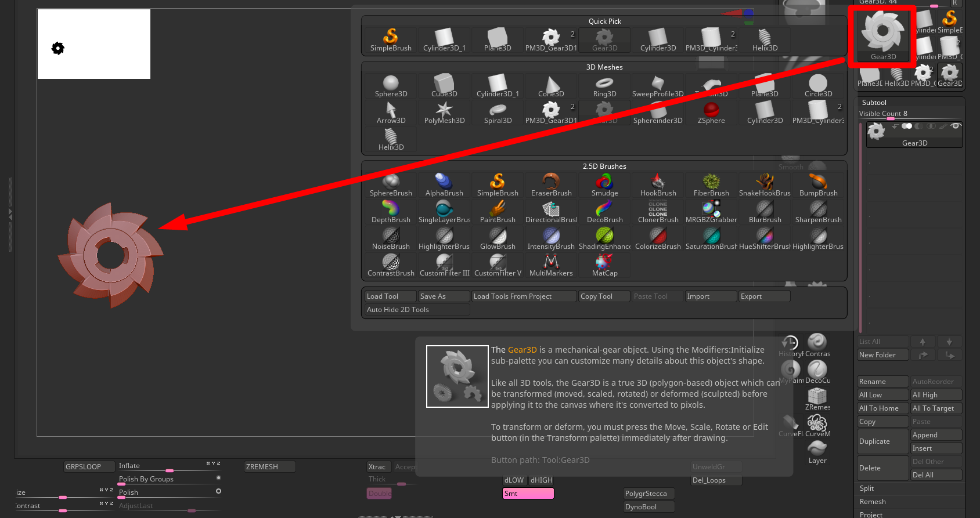Pick the SweepProfile3D mesh
This screenshot has width=980, height=518.
(658, 86)
